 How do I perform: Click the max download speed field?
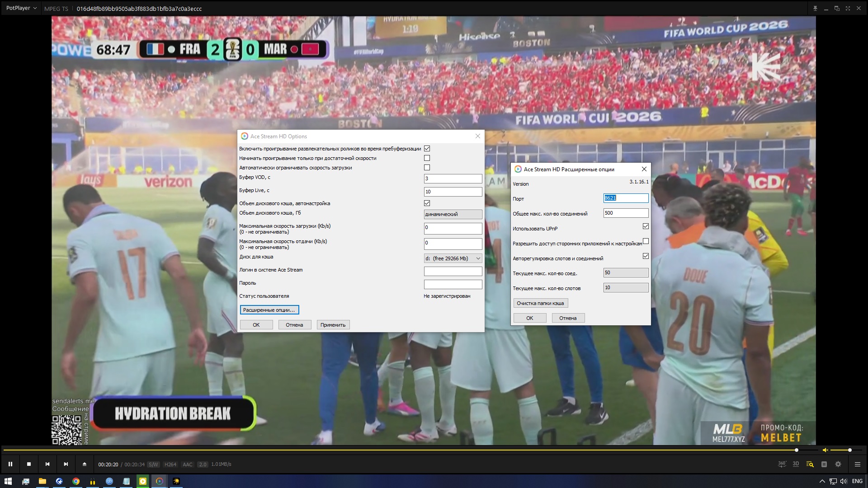click(x=453, y=228)
